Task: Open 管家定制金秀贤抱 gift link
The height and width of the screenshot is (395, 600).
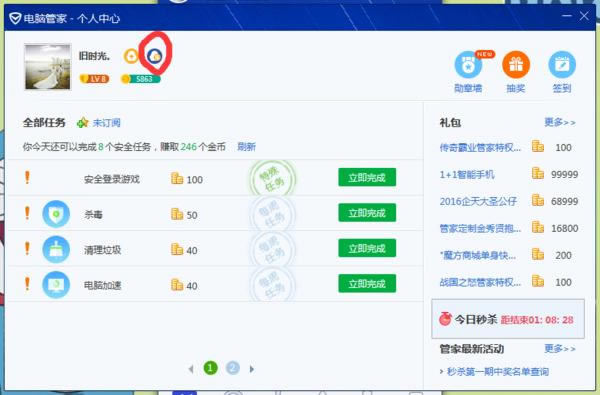Action: (x=480, y=229)
